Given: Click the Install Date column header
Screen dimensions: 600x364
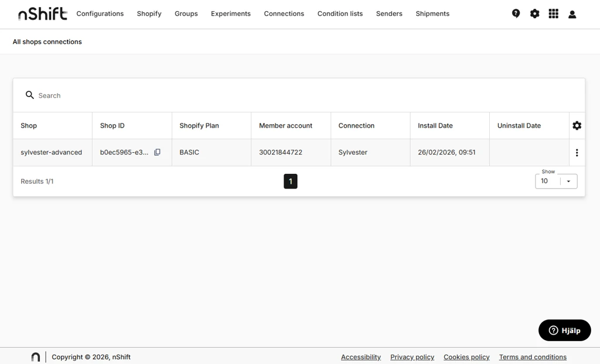Looking at the screenshot, I should click(435, 125).
